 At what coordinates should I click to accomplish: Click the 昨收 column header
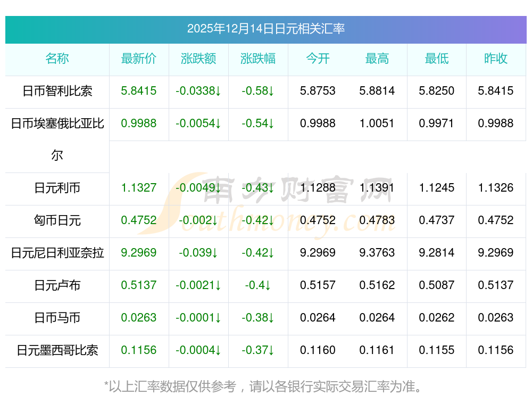[496, 59]
